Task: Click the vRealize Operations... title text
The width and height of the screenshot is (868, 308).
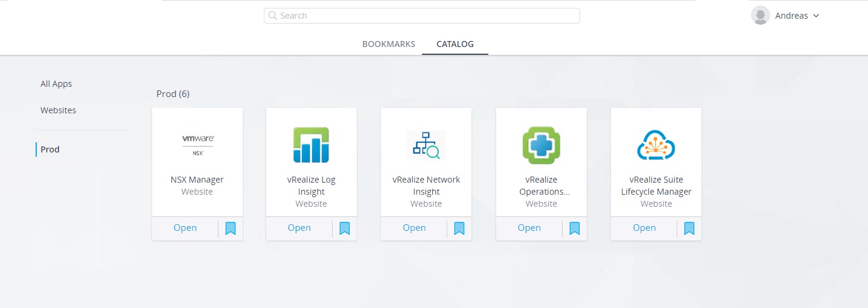Action: pos(544,186)
